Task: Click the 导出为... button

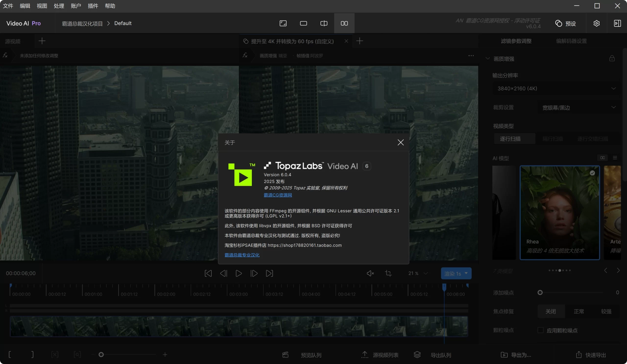Action: point(516,355)
